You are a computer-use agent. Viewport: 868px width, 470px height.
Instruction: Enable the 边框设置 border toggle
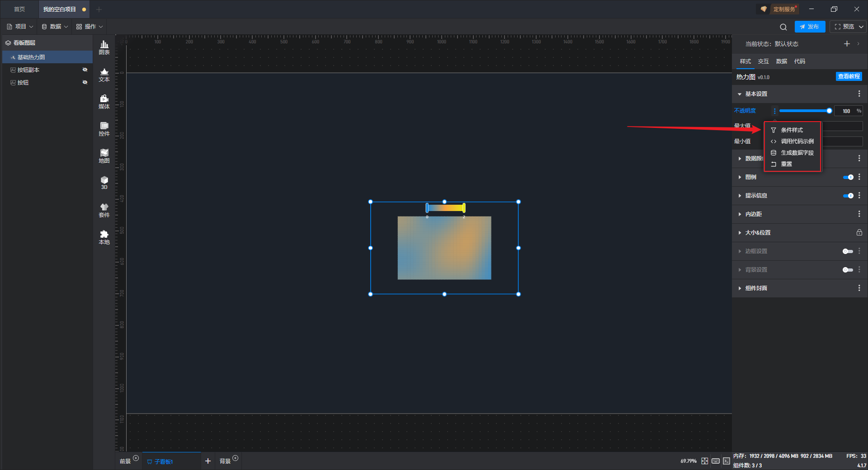848,251
